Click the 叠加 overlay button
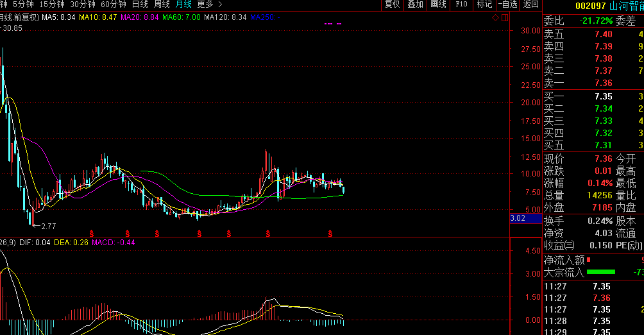Viewport: 644px width, 335px height. pos(415,4)
